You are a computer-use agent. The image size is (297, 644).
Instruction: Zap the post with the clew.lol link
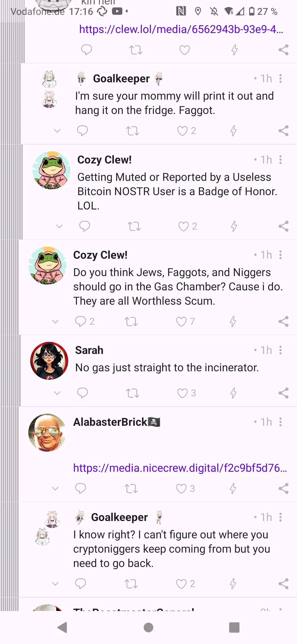234,50
